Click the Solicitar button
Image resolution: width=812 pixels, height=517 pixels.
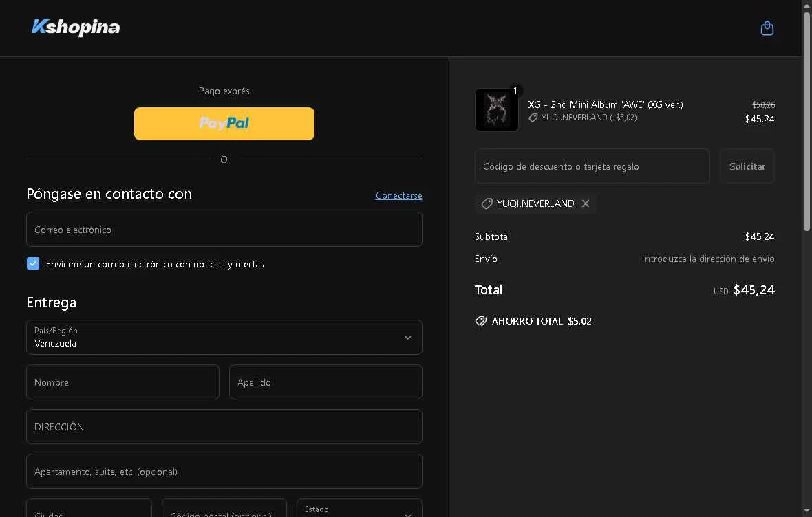(x=747, y=166)
